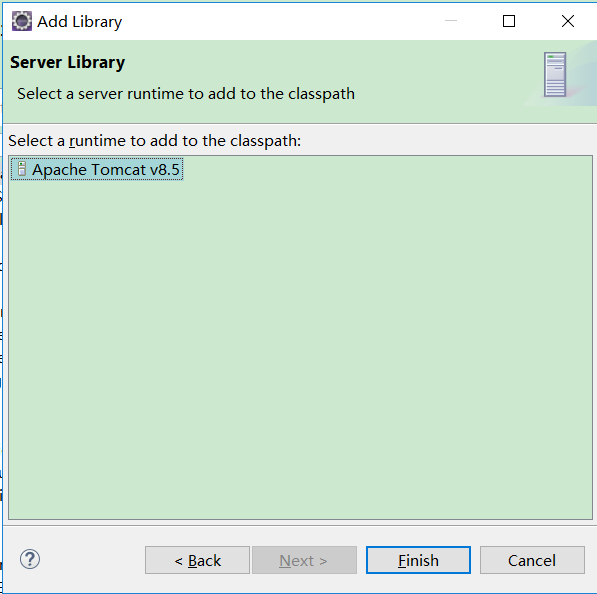The height and width of the screenshot is (594, 597).
Task: Click the server library banner image
Action: (555, 74)
